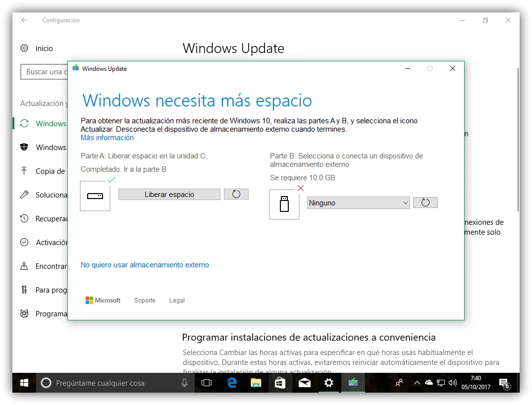The width and height of the screenshot is (532, 405).
Task: Close the Windows Update dialog
Action: pyautogui.click(x=453, y=68)
